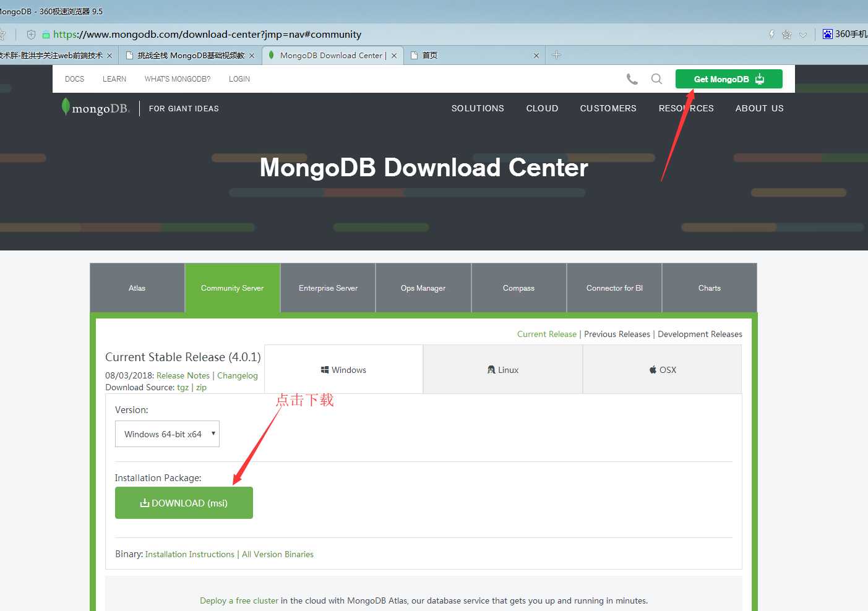The height and width of the screenshot is (611, 868).
Task: Click the Current Release link
Action: (x=547, y=334)
